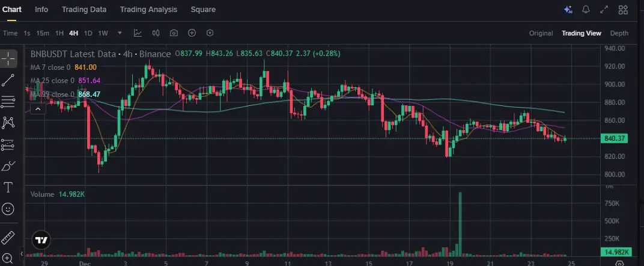Click the 840.37 current price label
The height and width of the screenshot is (266, 644).
[616, 138]
